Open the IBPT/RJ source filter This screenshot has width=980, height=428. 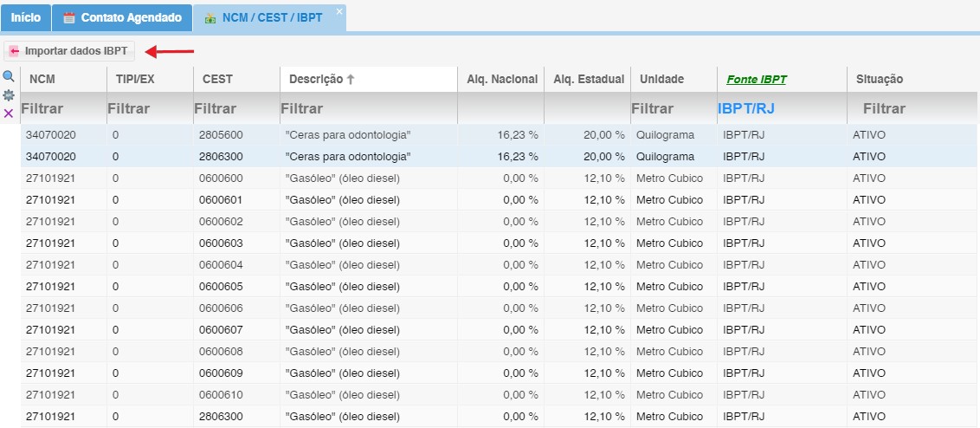tap(781, 108)
